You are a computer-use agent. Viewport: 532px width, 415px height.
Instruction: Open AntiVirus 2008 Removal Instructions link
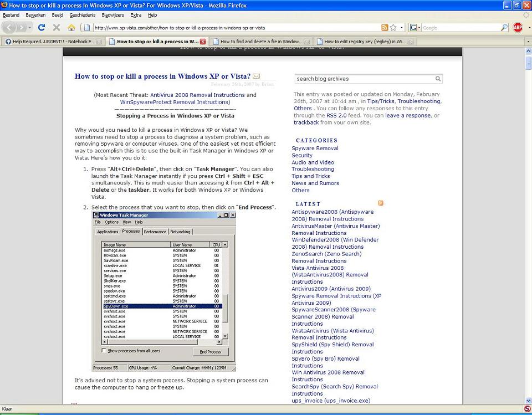click(x=197, y=95)
